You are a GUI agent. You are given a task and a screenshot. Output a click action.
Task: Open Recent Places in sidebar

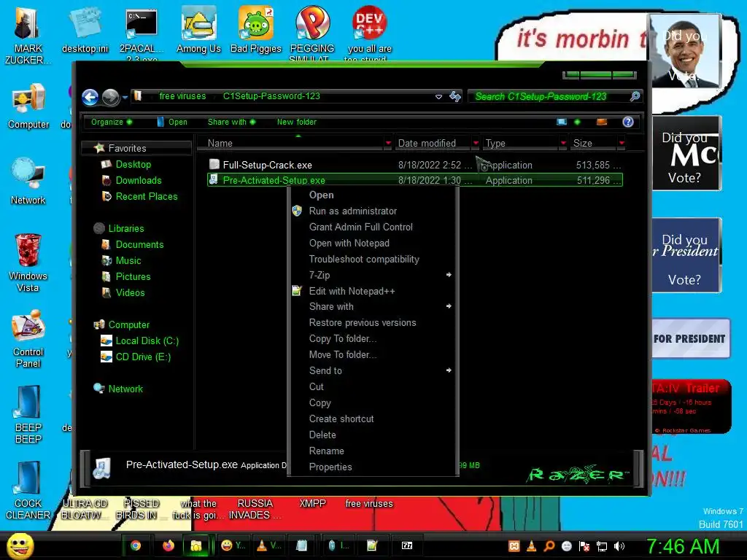point(146,197)
